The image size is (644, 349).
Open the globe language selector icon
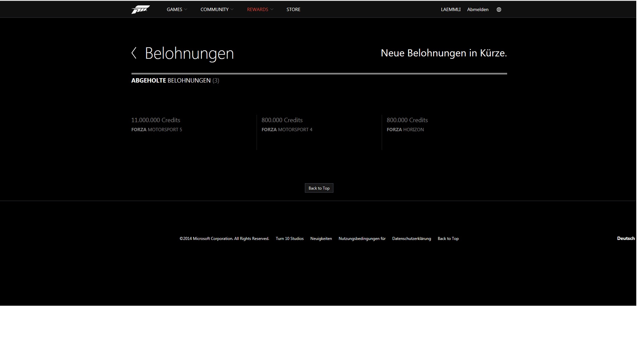coord(499,9)
